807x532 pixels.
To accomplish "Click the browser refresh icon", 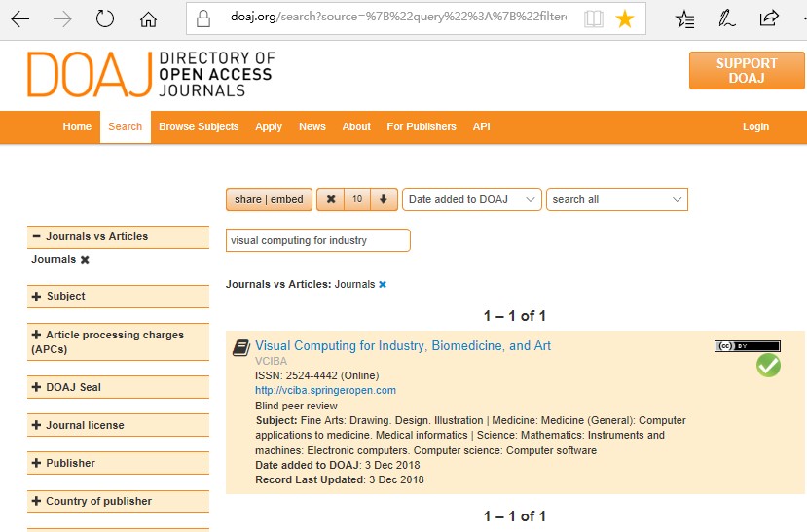I will point(105,18).
